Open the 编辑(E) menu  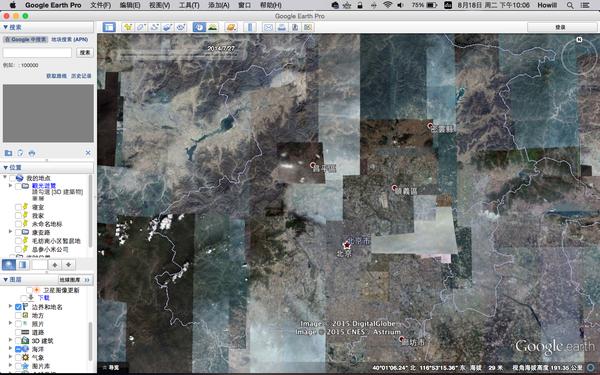click(x=130, y=5)
